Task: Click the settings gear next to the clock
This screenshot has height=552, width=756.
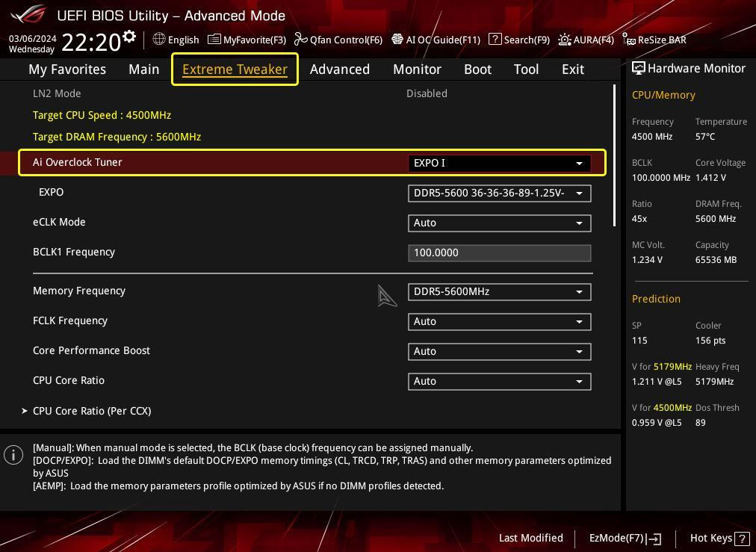Action: (x=130, y=37)
